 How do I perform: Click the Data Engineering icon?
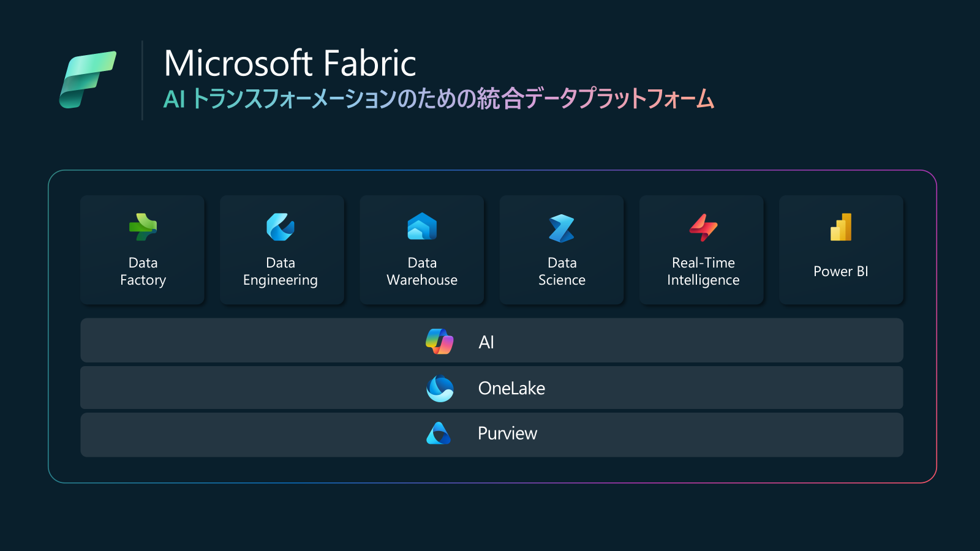click(x=281, y=227)
